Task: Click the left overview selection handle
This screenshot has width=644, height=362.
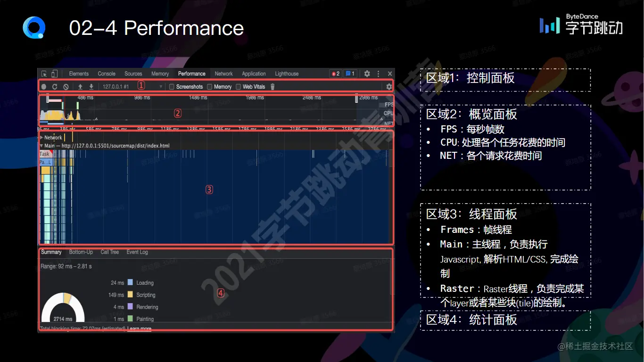Action: click(x=48, y=98)
